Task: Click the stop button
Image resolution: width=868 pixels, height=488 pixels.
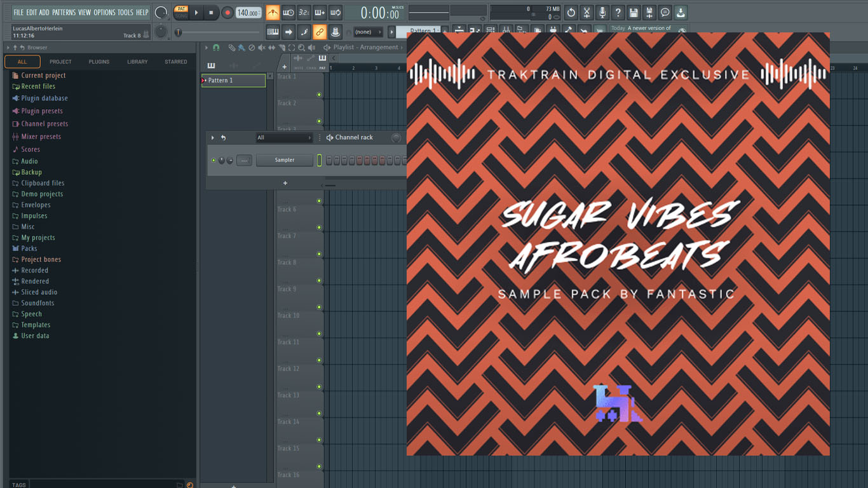Action: (x=211, y=13)
